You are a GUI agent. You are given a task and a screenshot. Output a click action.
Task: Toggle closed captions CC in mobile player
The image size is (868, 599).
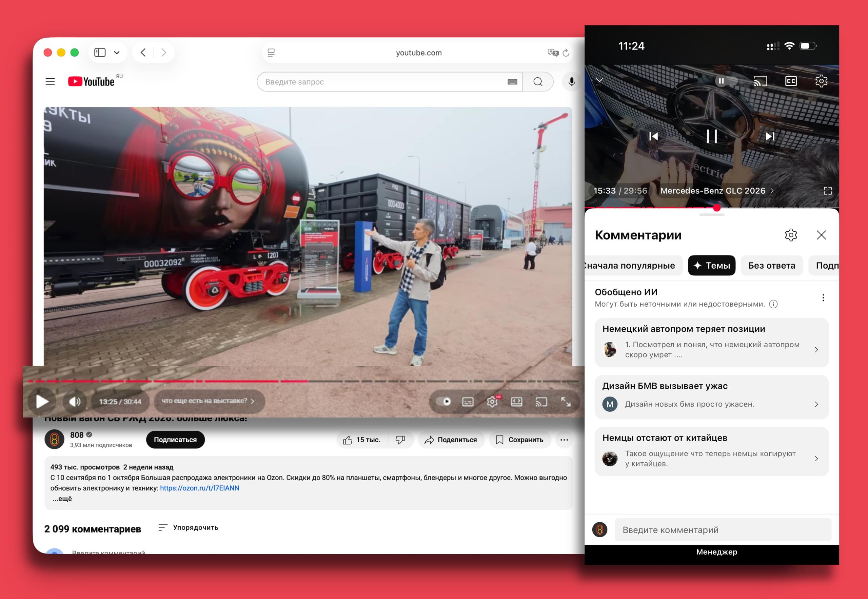coord(791,81)
